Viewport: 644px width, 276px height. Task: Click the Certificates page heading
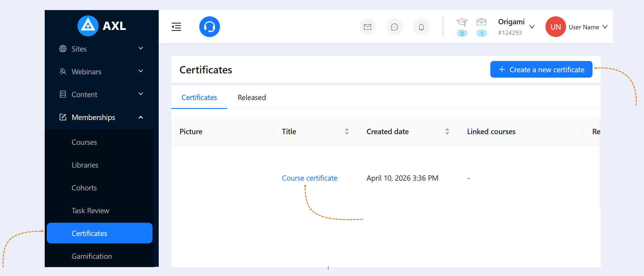pos(206,70)
